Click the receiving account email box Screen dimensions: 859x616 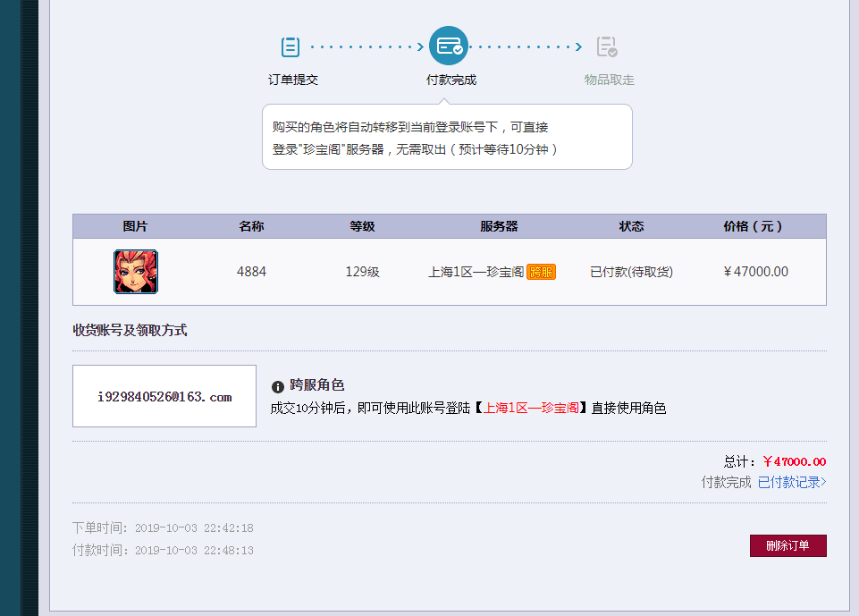pyautogui.click(x=164, y=396)
